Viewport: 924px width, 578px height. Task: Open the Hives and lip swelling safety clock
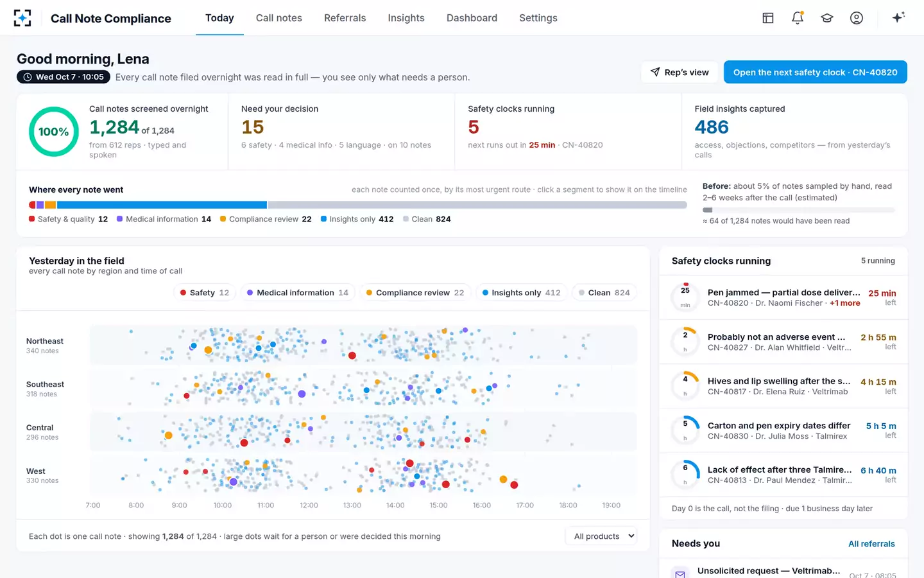(783, 386)
